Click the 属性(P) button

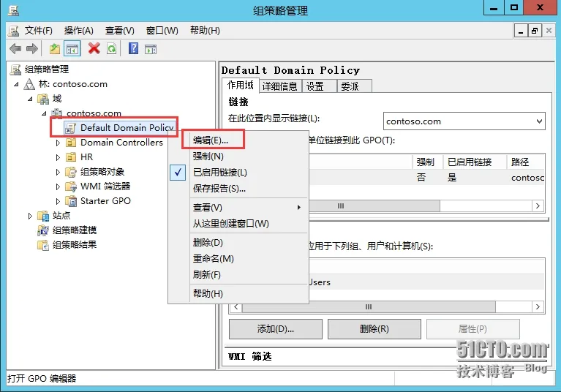(473, 329)
